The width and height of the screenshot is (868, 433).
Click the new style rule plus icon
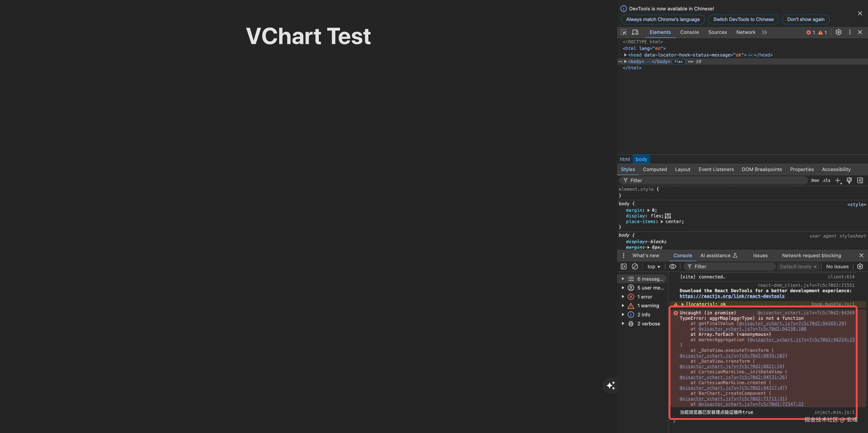pyautogui.click(x=838, y=181)
